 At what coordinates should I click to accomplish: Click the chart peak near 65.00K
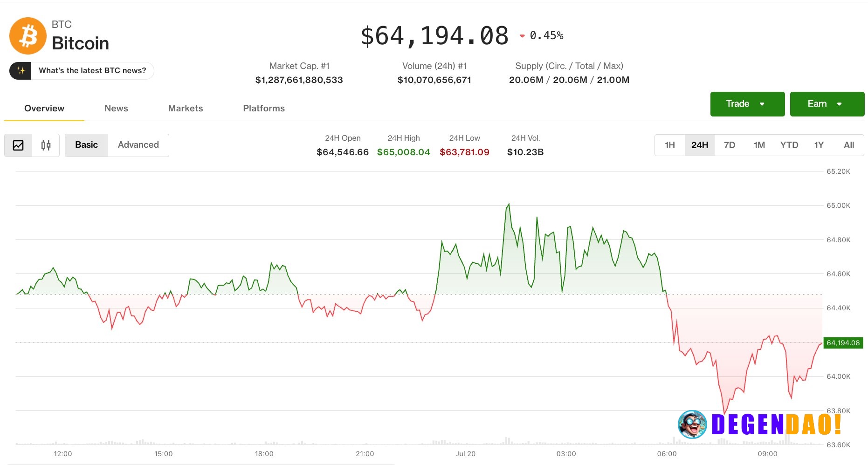pyautogui.click(x=509, y=204)
